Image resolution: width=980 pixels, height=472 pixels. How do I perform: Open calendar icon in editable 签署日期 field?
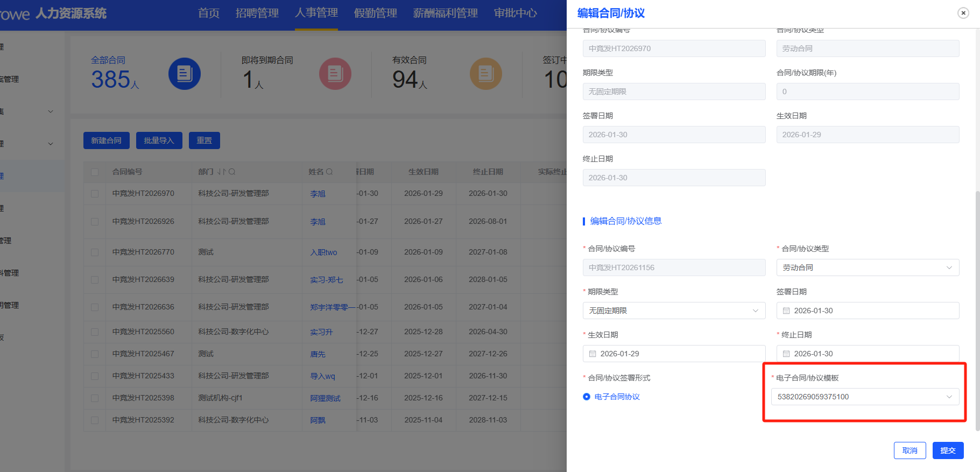(786, 311)
